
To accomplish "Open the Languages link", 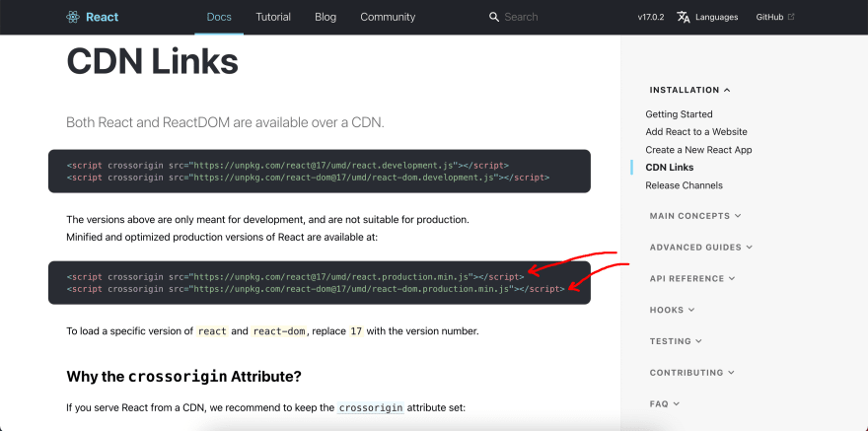I will click(716, 17).
